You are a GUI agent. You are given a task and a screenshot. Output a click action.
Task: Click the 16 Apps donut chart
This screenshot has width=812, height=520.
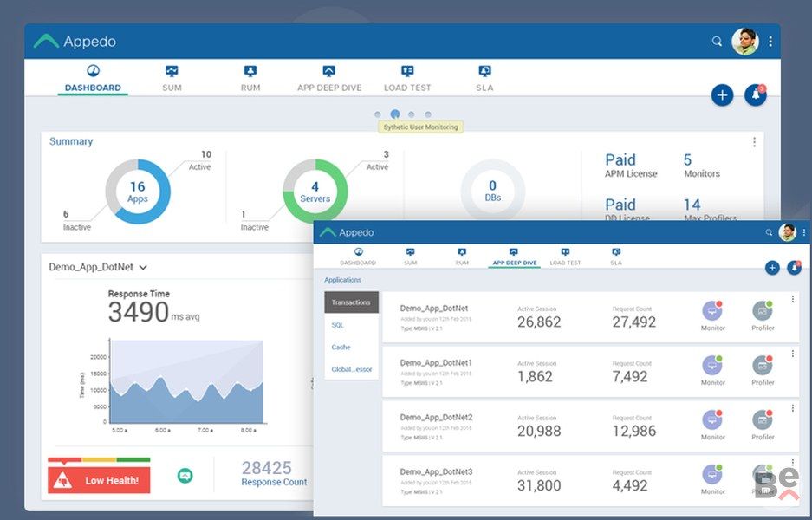click(x=138, y=192)
